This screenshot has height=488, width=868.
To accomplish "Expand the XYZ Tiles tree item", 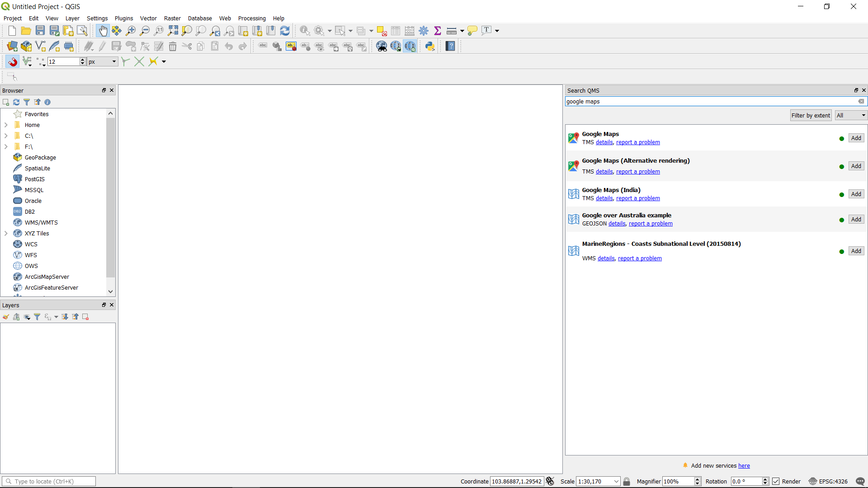I will [6, 233].
